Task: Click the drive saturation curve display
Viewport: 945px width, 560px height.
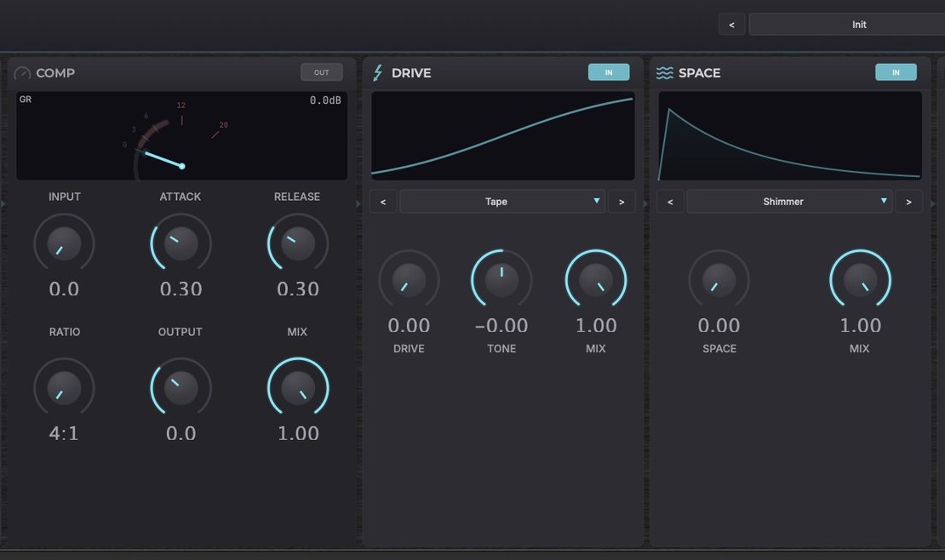Action: [x=502, y=135]
